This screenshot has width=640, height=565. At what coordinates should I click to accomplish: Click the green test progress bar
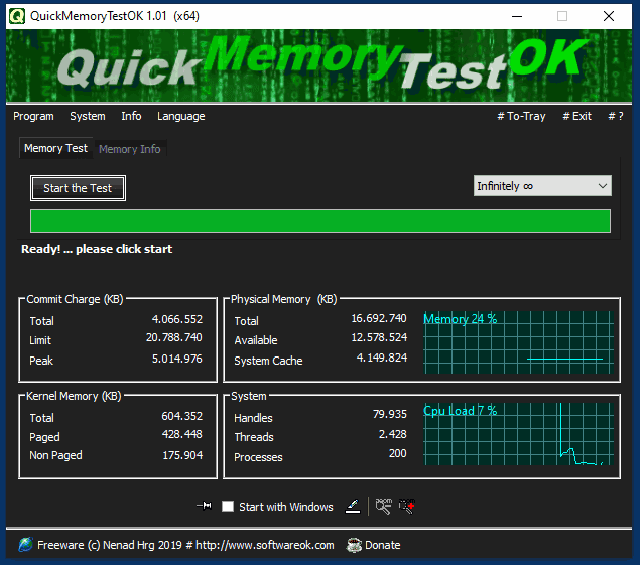(x=320, y=221)
